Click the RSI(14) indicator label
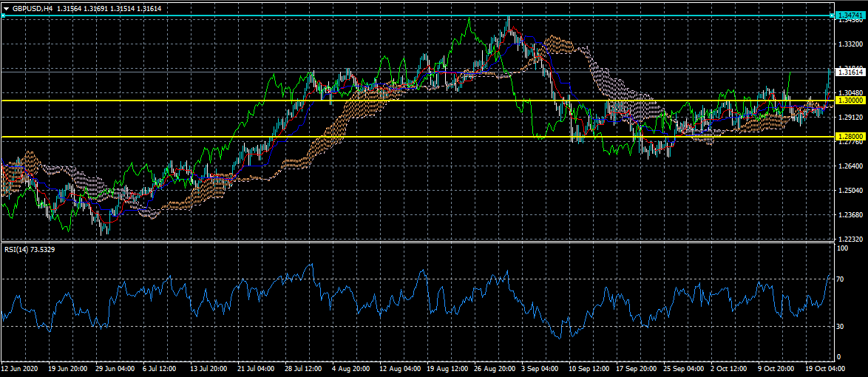 point(29,249)
